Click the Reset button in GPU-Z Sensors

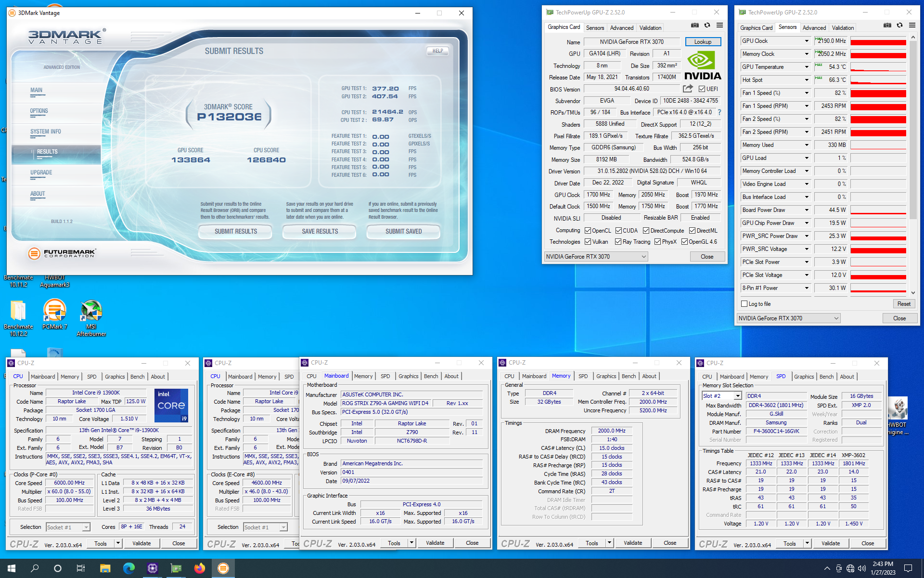(x=903, y=304)
